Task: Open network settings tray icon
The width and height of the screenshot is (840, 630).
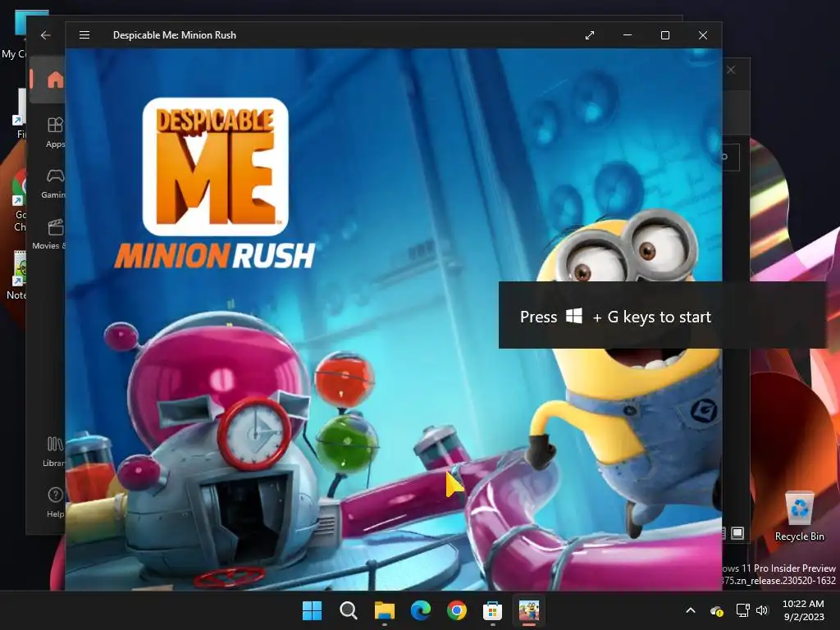Action: pos(742,610)
